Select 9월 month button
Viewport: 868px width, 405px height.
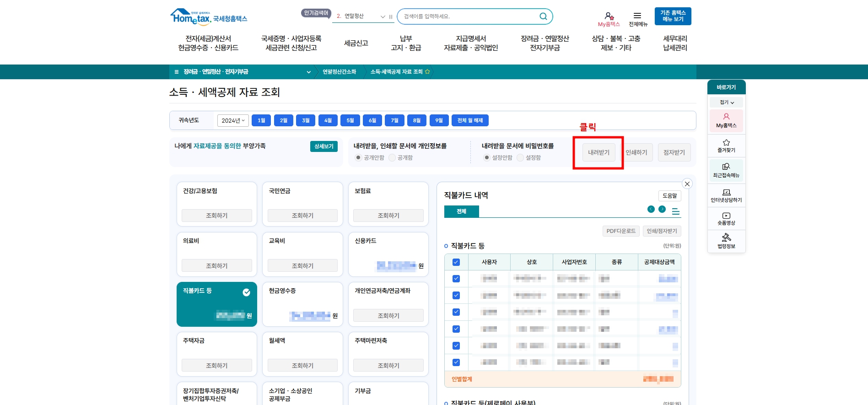click(x=439, y=120)
